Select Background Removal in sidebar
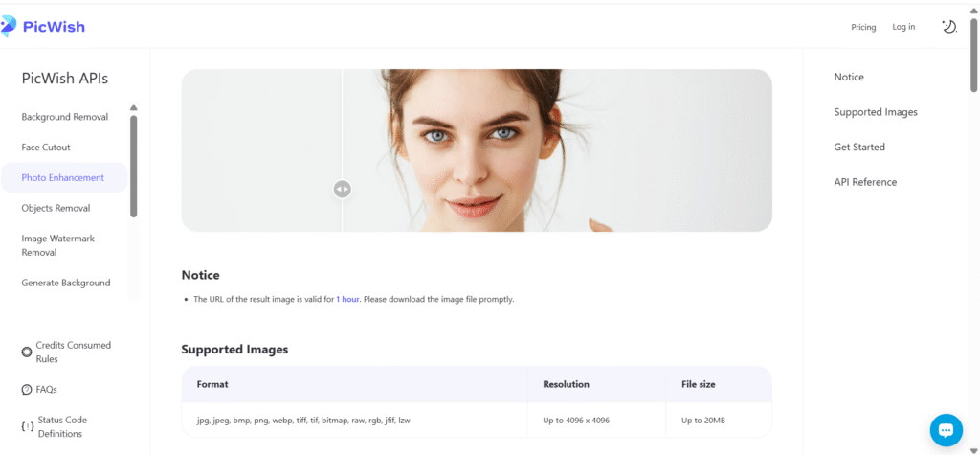The height and width of the screenshot is (455, 980). [x=65, y=117]
